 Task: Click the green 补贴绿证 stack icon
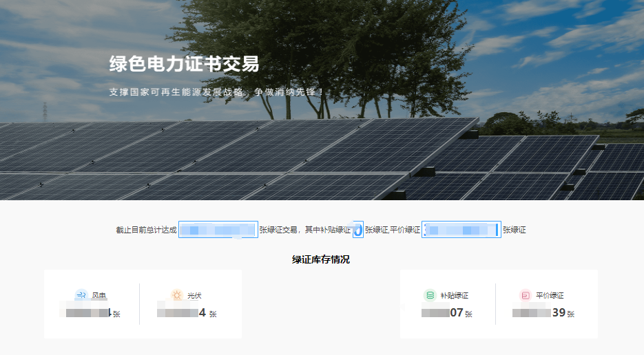click(x=430, y=295)
